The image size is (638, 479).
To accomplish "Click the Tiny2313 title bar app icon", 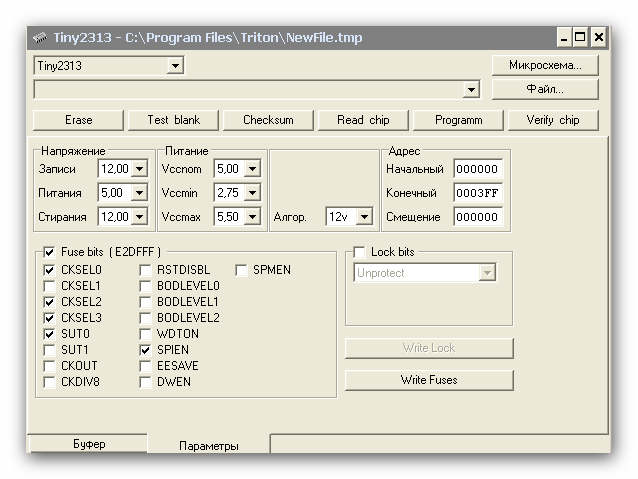I will 40,38.
